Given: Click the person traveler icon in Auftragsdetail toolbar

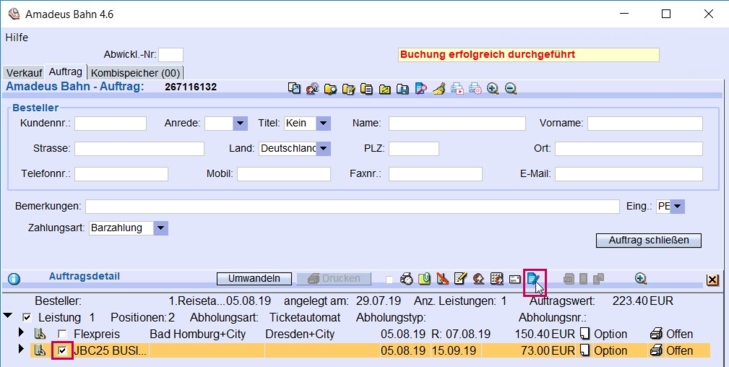Looking at the screenshot, I should coord(478,279).
